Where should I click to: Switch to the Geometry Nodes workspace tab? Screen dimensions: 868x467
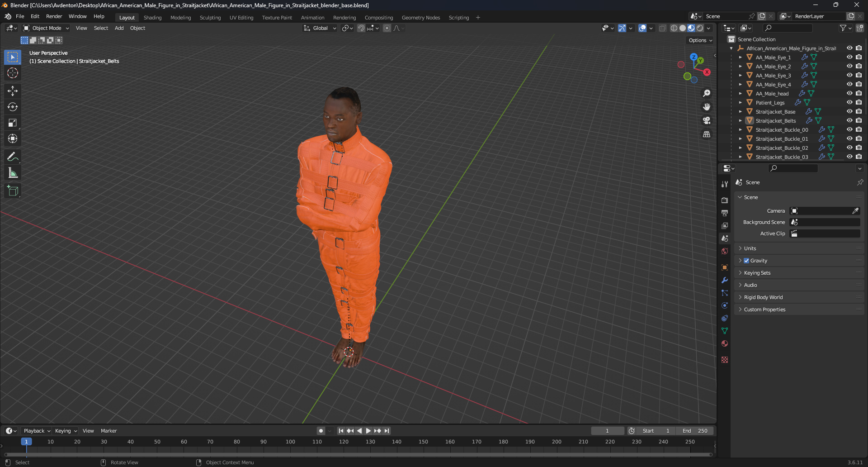coord(420,18)
